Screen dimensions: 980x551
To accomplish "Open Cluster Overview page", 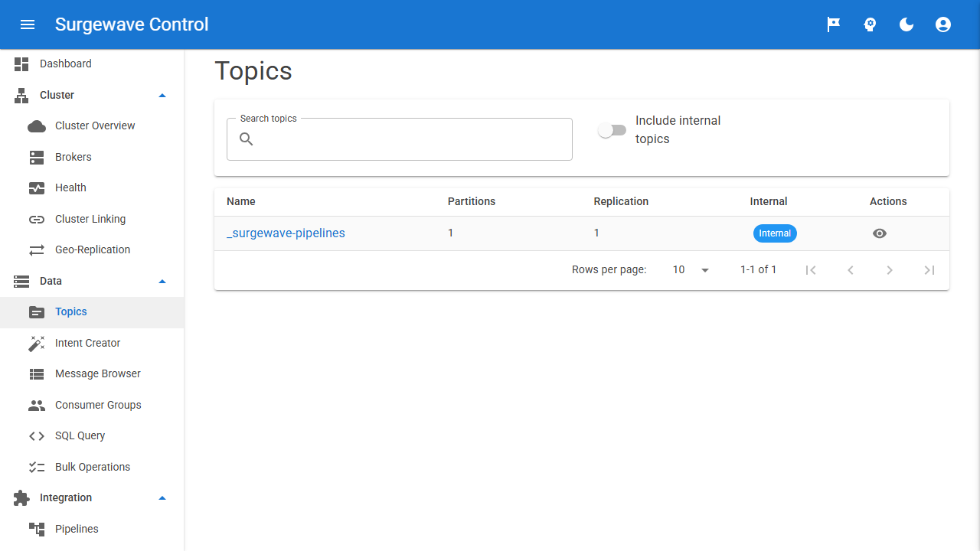I will click(92, 126).
